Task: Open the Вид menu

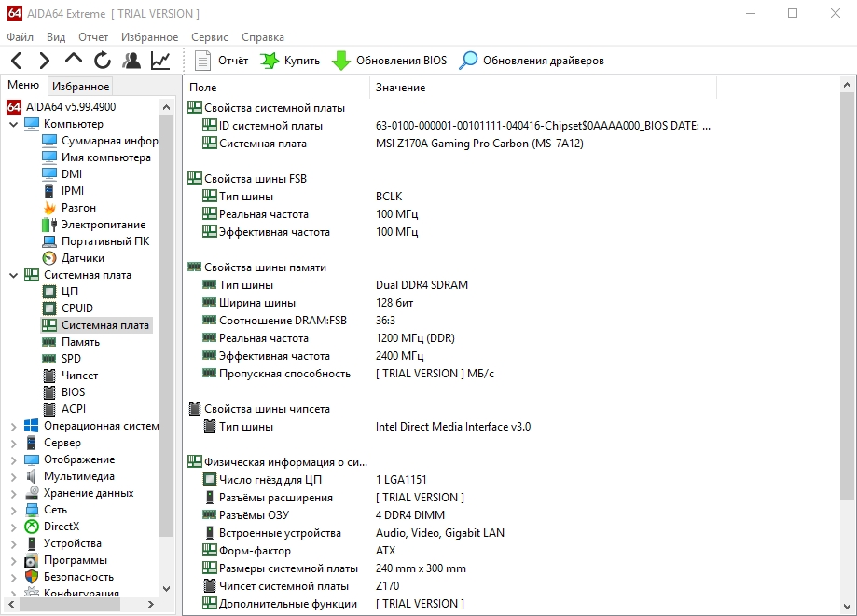Action: tap(56, 37)
